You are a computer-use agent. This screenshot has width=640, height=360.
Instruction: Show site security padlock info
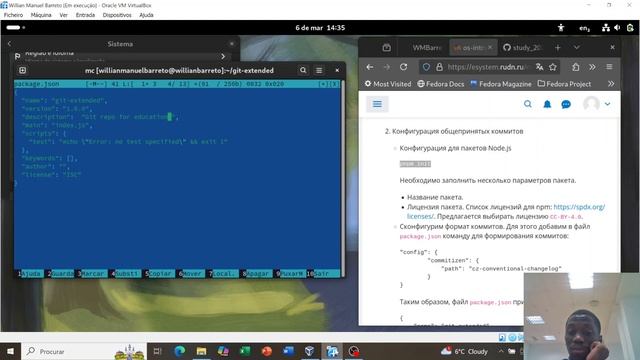439,67
